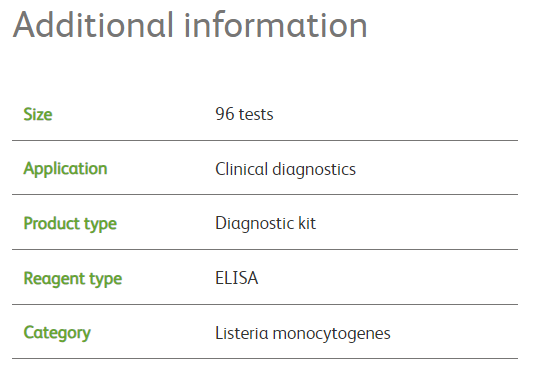Click the divider line below Size row
534x366 pixels.
265,140
